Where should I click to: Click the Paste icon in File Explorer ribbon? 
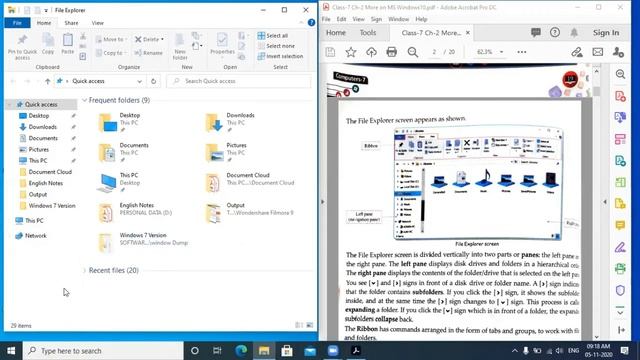pyautogui.click(x=67, y=40)
